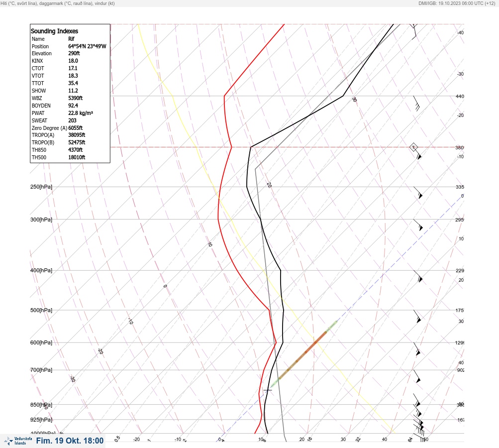Click the 700[hPa] pressure label

(41, 370)
